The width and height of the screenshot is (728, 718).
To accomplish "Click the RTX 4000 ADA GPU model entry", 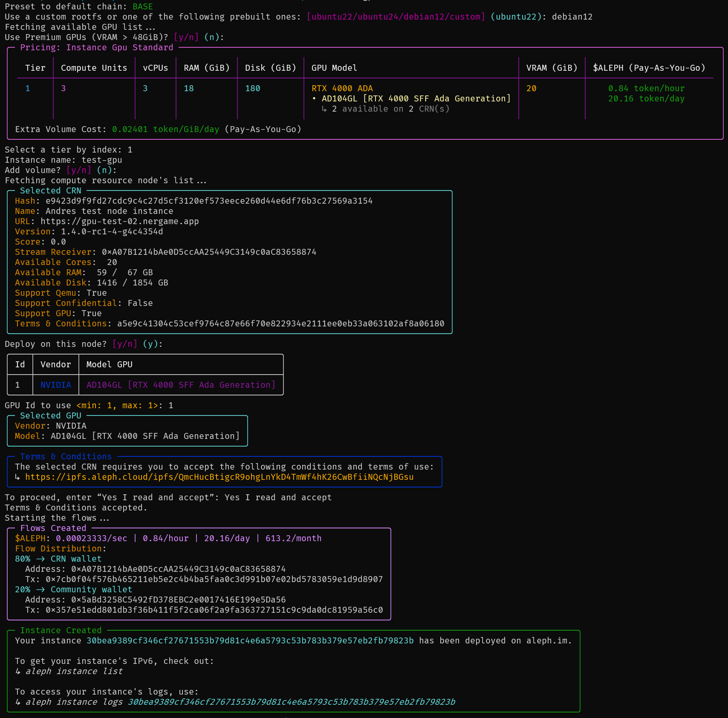I will (x=342, y=88).
